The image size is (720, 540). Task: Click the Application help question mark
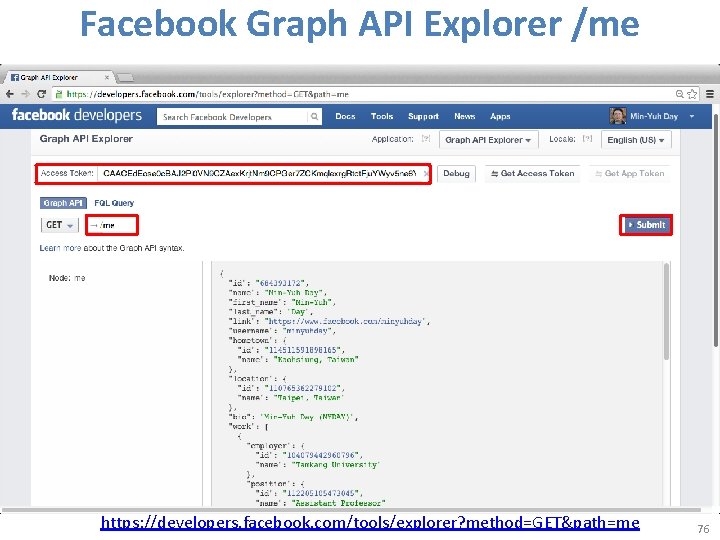coord(426,138)
